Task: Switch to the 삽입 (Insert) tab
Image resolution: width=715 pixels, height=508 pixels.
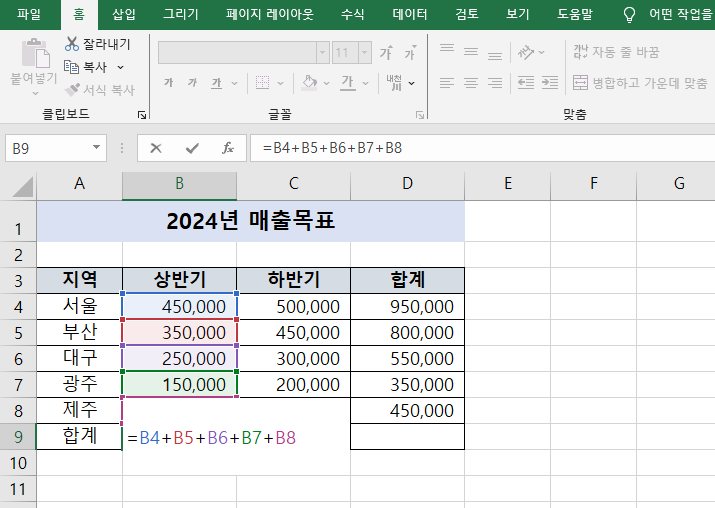Action: pyautogui.click(x=124, y=14)
